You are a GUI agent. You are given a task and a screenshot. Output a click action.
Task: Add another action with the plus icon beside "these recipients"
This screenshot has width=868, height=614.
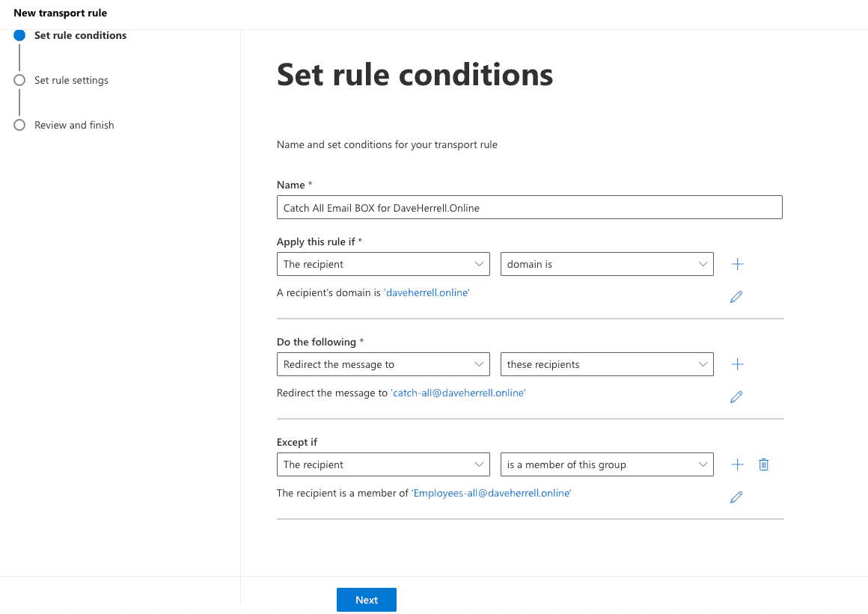point(737,364)
